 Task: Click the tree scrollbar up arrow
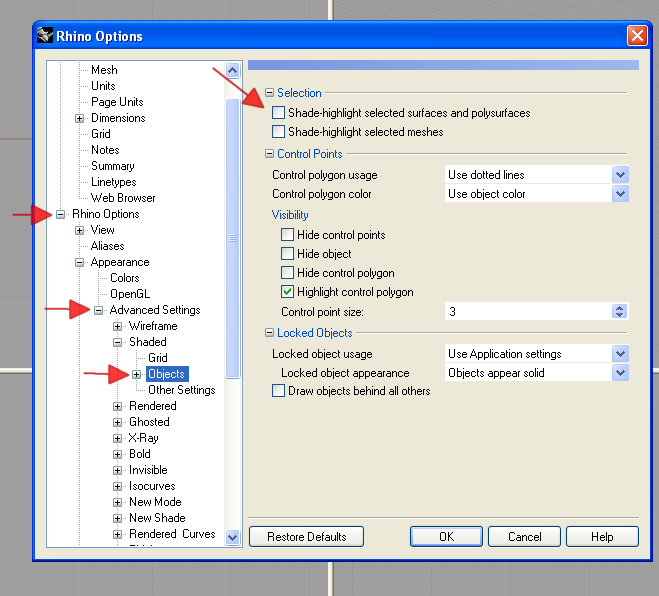click(x=232, y=70)
